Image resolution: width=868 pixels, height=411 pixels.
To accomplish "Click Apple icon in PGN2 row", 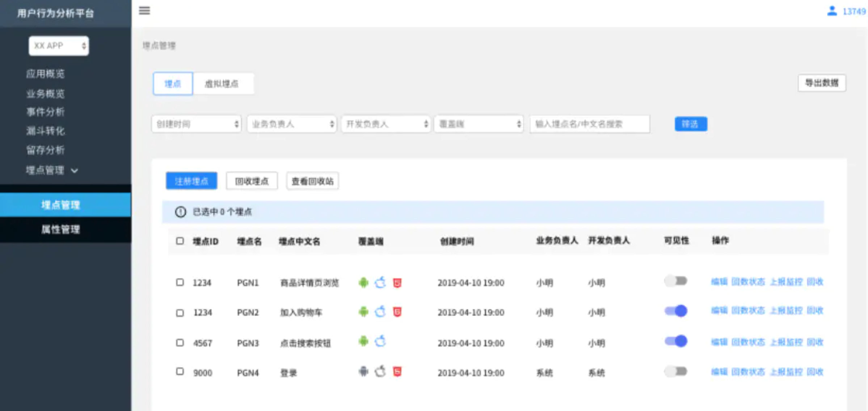I will point(380,312).
